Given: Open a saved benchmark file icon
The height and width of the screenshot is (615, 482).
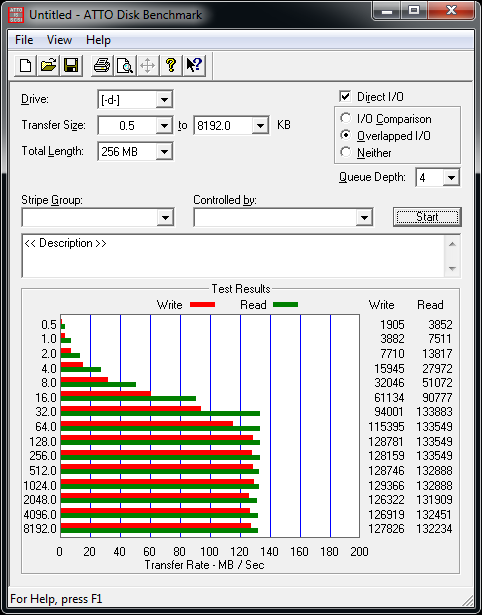Looking at the screenshot, I should click(x=48, y=65).
